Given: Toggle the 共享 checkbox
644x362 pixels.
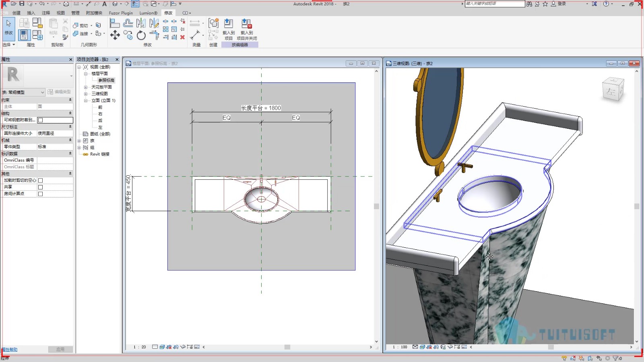Looking at the screenshot, I should pos(40,187).
